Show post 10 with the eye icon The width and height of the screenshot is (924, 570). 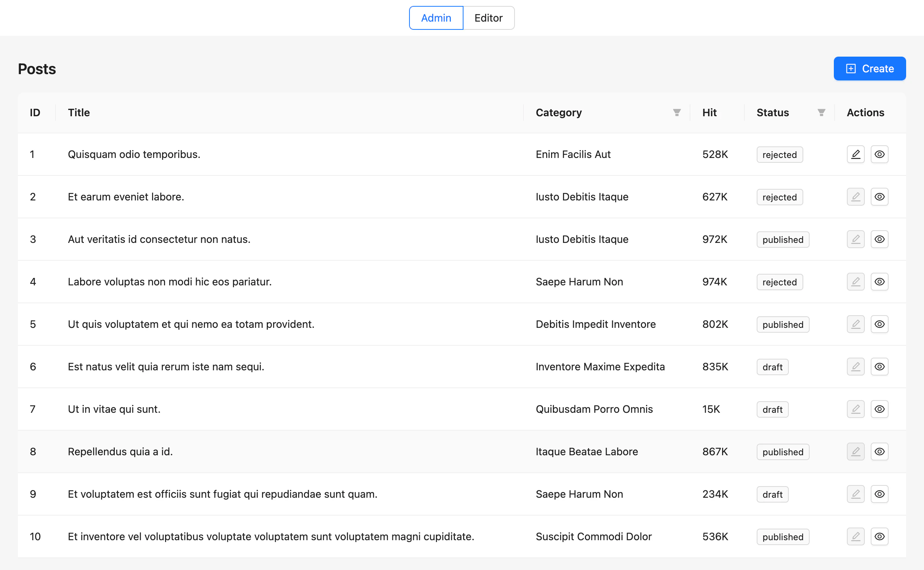click(x=880, y=536)
